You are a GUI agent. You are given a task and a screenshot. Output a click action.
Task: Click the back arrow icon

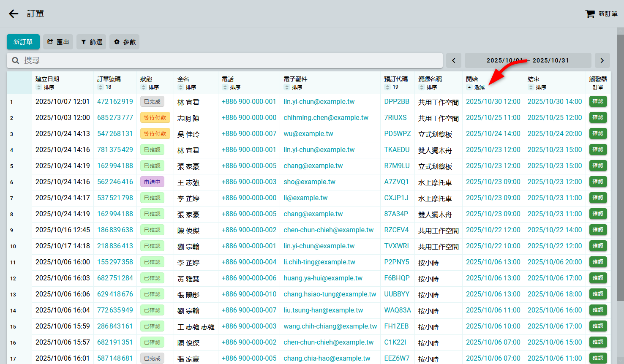[x=14, y=14]
